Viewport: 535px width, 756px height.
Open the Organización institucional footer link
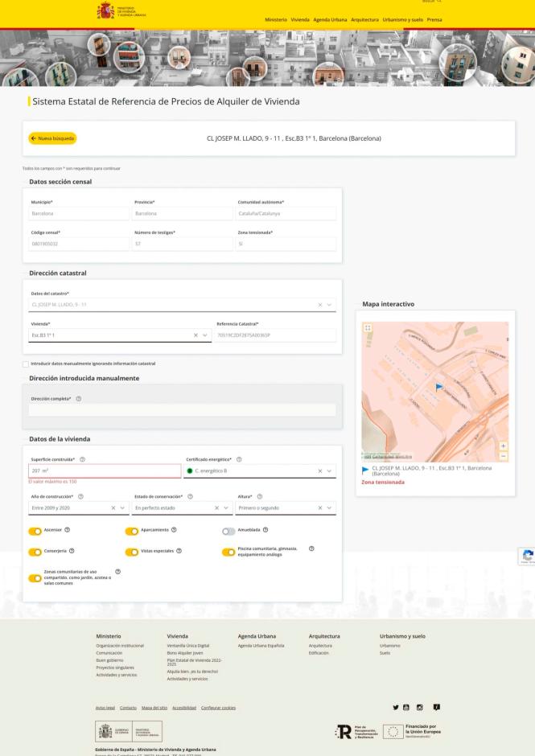pos(120,646)
